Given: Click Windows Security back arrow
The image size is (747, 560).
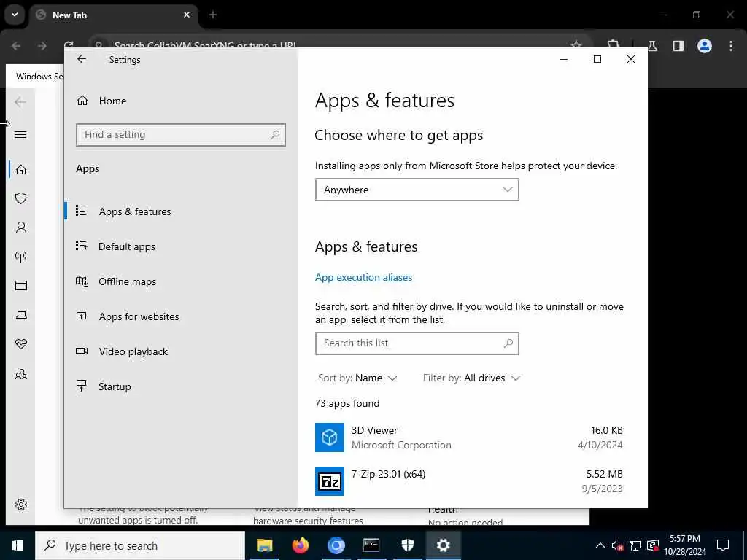Looking at the screenshot, I should click(x=20, y=102).
